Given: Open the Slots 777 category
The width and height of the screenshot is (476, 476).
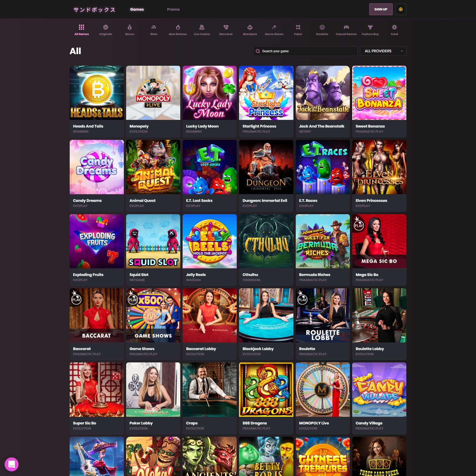Looking at the screenshot, I should 154,27.
